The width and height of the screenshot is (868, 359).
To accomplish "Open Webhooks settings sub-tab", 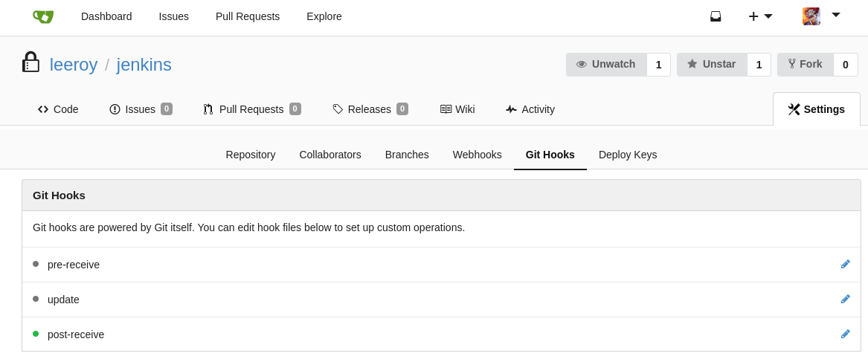I will (x=478, y=155).
